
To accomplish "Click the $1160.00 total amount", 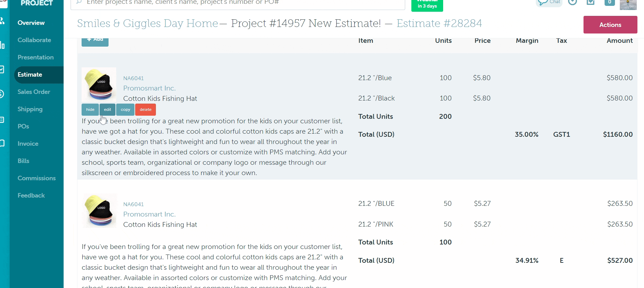I will (x=618, y=135).
